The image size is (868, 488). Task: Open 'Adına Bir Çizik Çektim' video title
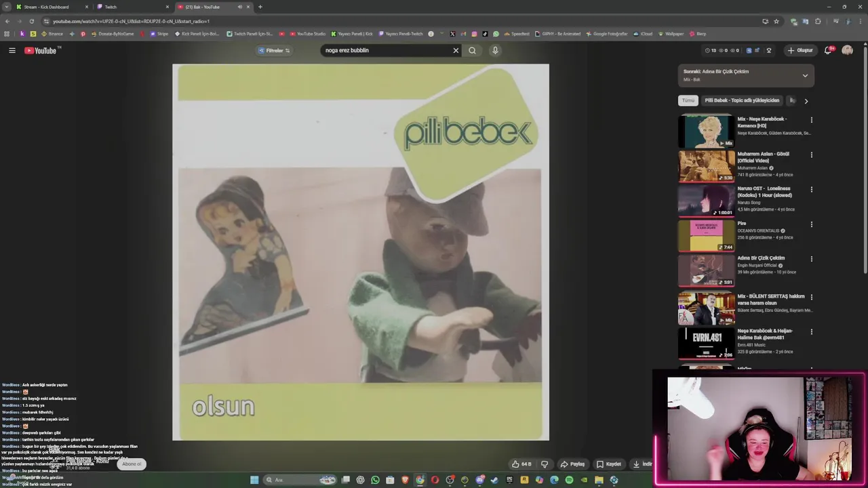(761, 258)
